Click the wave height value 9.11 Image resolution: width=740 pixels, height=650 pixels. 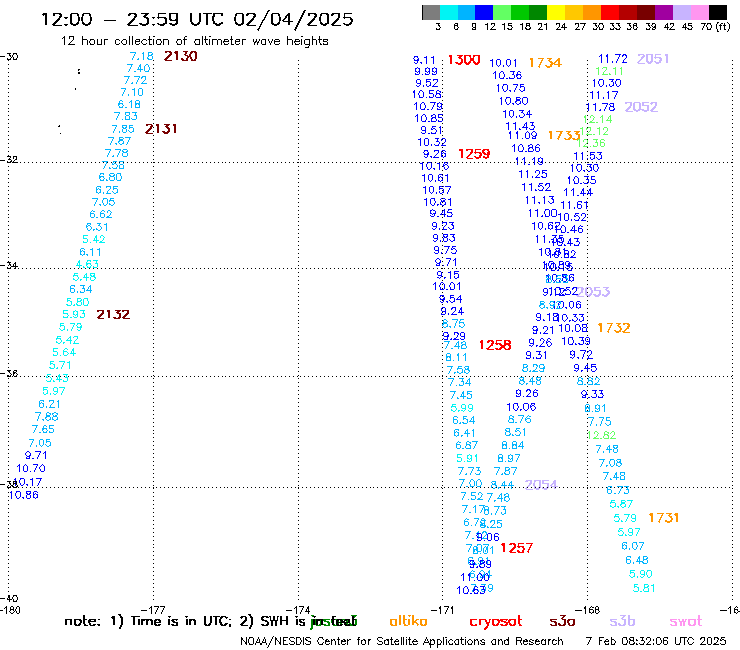coord(424,60)
